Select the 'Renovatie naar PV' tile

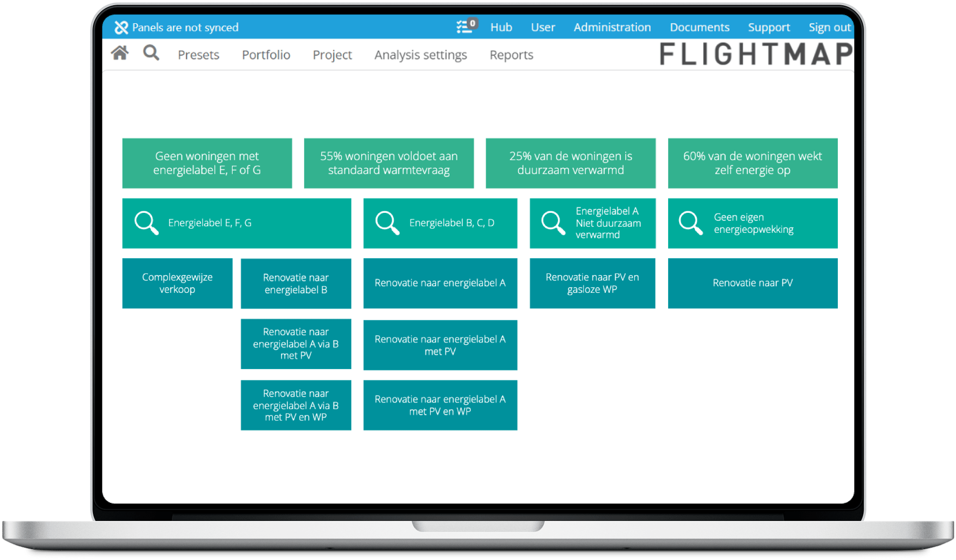[752, 283]
